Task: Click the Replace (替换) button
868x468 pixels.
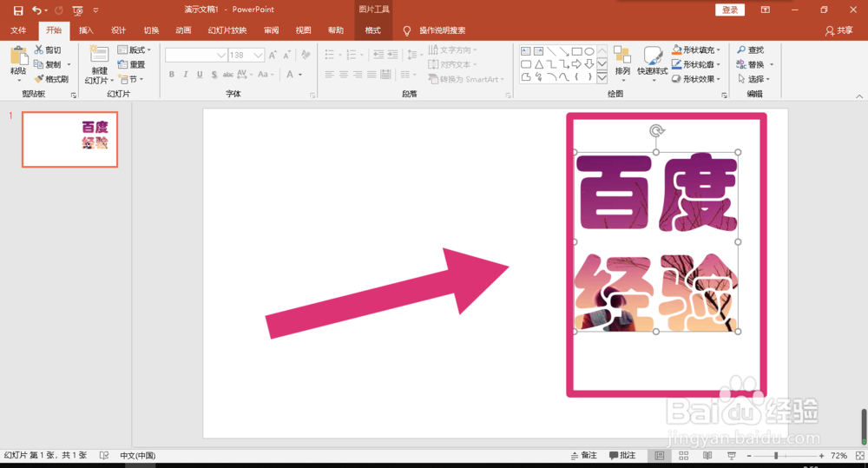Action: pyautogui.click(x=751, y=64)
